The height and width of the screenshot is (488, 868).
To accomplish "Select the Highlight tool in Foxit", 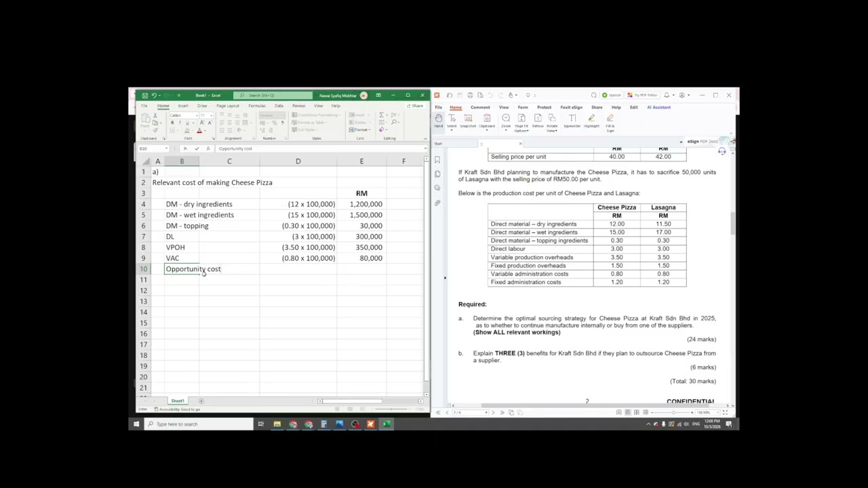I will click(x=591, y=121).
